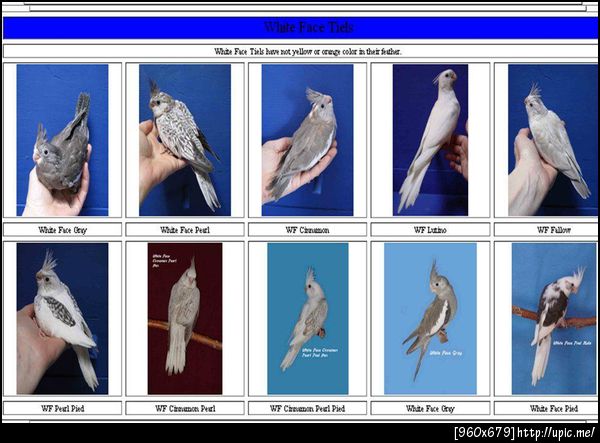Image resolution: width=600 pixels, height=443 pixels.
Task: Open the White Face Pied bird on branch photo
Action: (x=554, y=318)
